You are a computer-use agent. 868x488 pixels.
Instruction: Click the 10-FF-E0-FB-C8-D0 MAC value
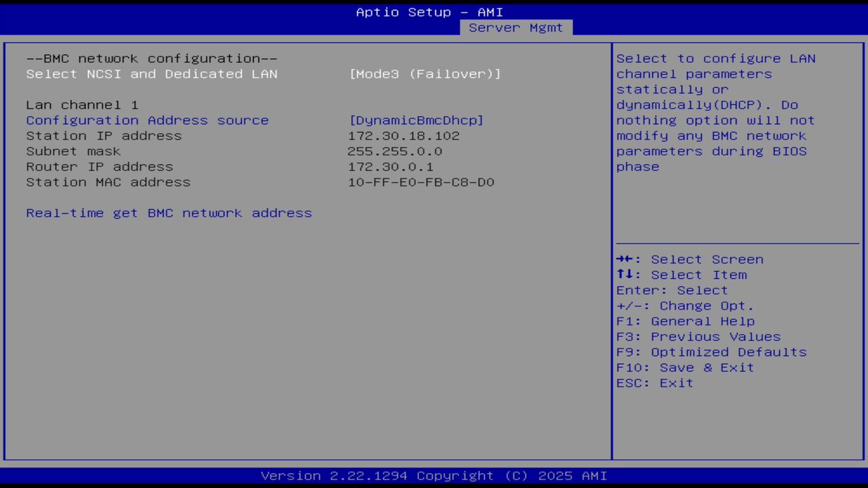pos(421,182)
